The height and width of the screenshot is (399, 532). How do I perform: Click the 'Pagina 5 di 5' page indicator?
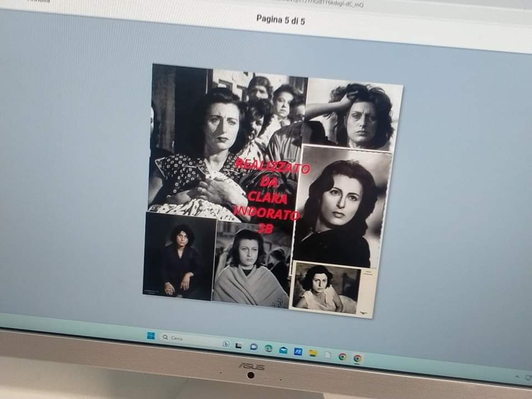280,20
